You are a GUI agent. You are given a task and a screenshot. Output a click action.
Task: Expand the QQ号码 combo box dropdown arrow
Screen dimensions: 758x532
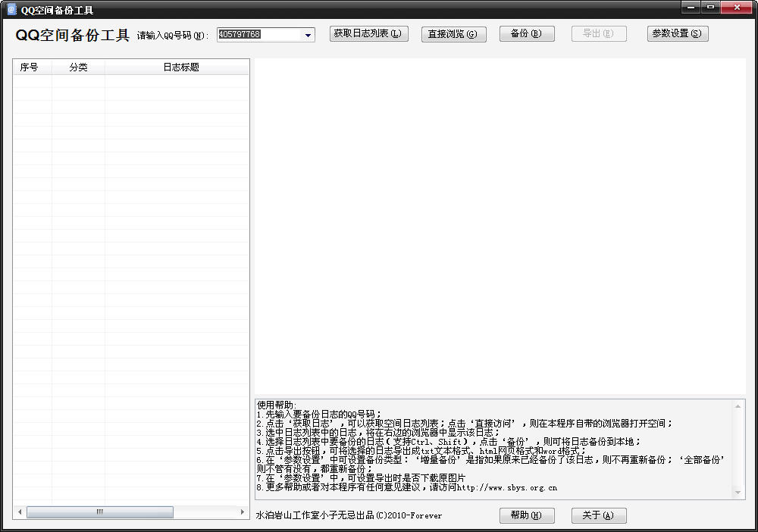tap(308, 35)
